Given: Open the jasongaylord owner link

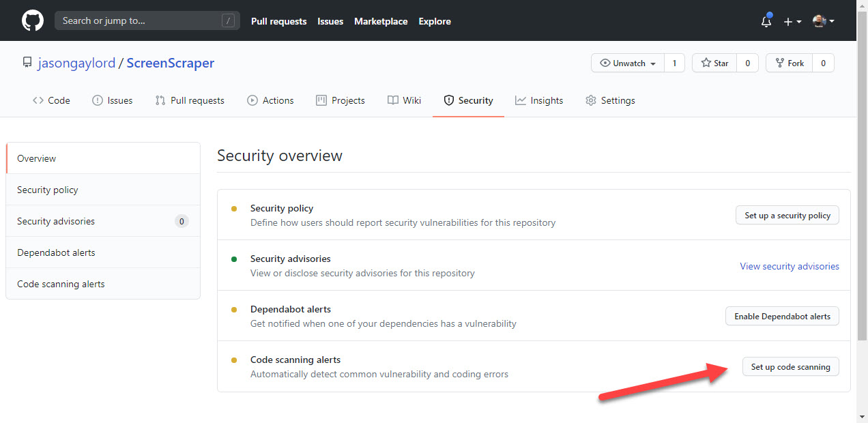Looking at the screenshot, I should (76, 63).
